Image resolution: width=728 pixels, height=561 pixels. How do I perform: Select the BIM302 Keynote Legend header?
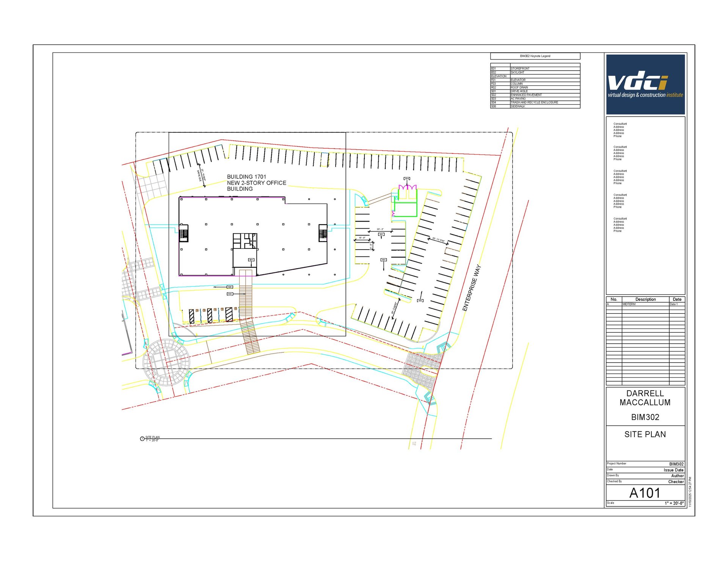pos(535,56)
